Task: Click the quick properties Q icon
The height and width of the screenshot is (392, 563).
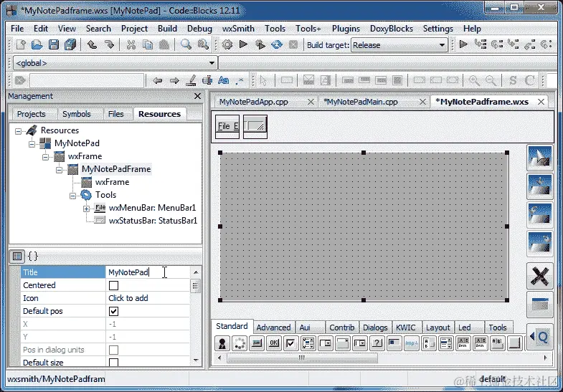Action: pyautogui.click(x=539, y=337)
